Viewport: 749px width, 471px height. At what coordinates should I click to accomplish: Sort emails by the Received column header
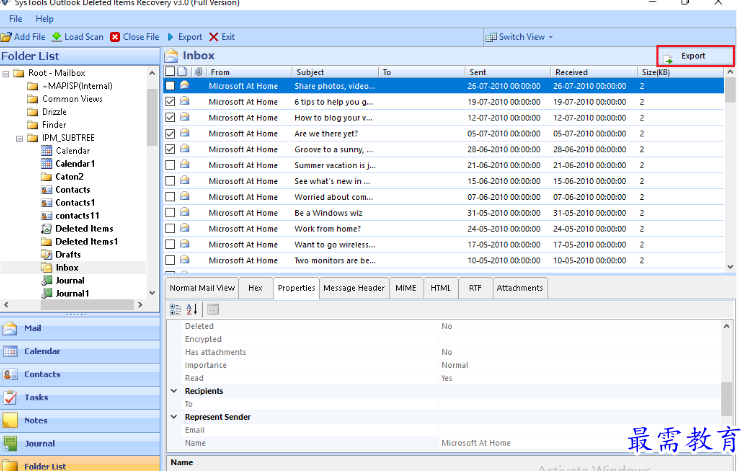(593, 72)
